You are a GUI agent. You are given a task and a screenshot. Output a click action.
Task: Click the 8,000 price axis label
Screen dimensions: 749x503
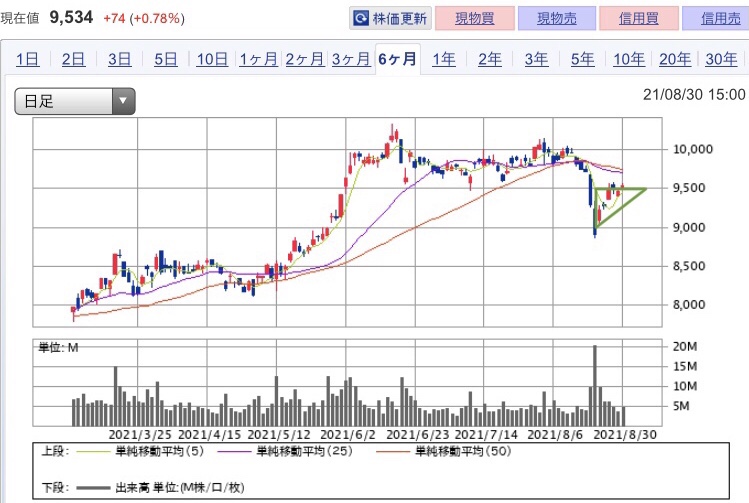689,305
